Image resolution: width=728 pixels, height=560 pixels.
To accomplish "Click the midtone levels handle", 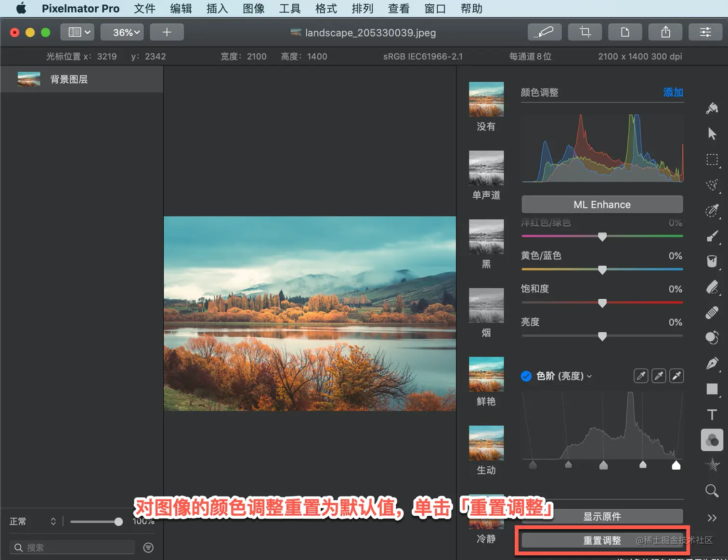I will tap(603, 465).
